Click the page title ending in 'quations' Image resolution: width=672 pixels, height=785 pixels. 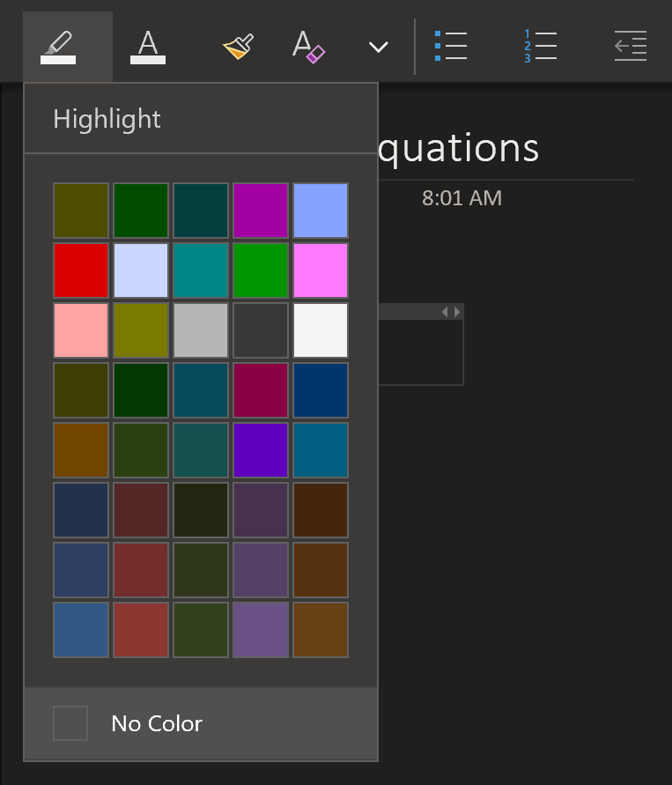(458, 149)
